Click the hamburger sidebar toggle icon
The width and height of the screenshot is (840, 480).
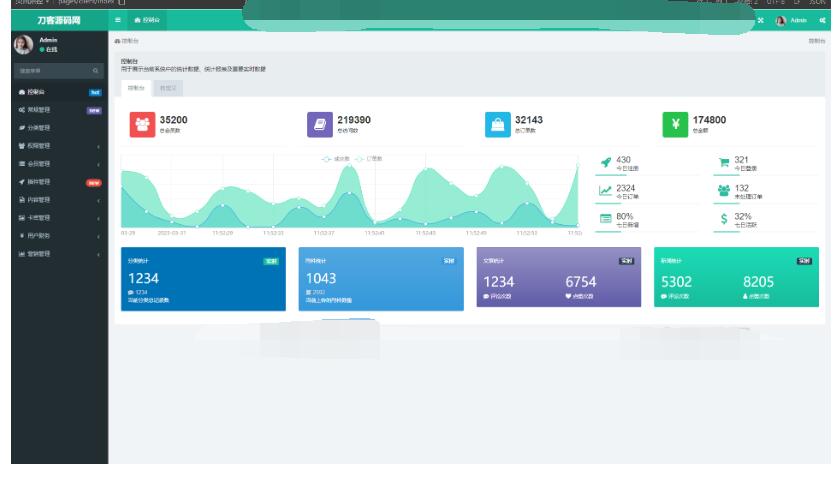[117, 20]
